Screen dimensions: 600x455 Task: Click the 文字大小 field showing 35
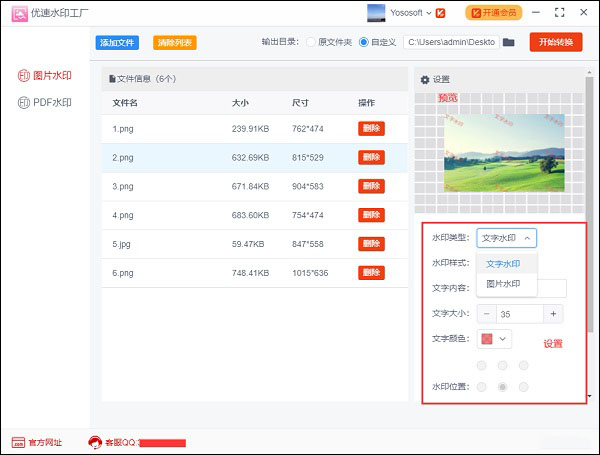tap(520, 314)
